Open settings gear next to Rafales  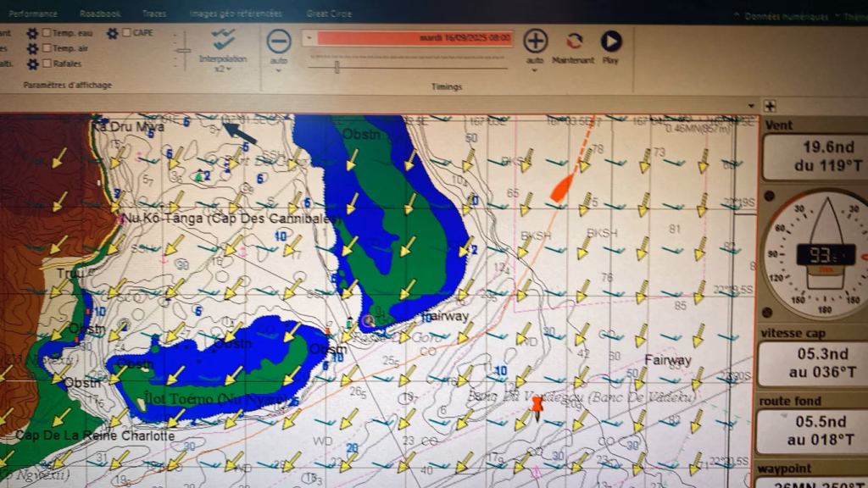(32, 64)
